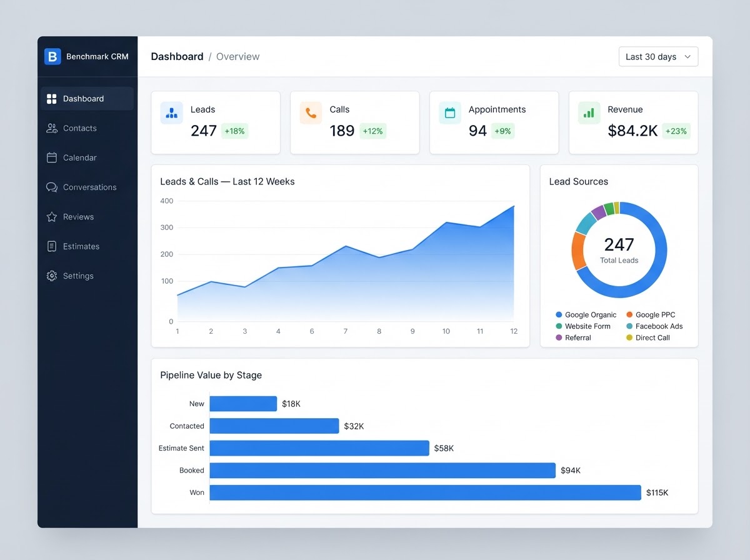The height and width of the screenshot is (560, 750).
Task: Click the Google Organic legend blue dot
Action: pos(559,315)
